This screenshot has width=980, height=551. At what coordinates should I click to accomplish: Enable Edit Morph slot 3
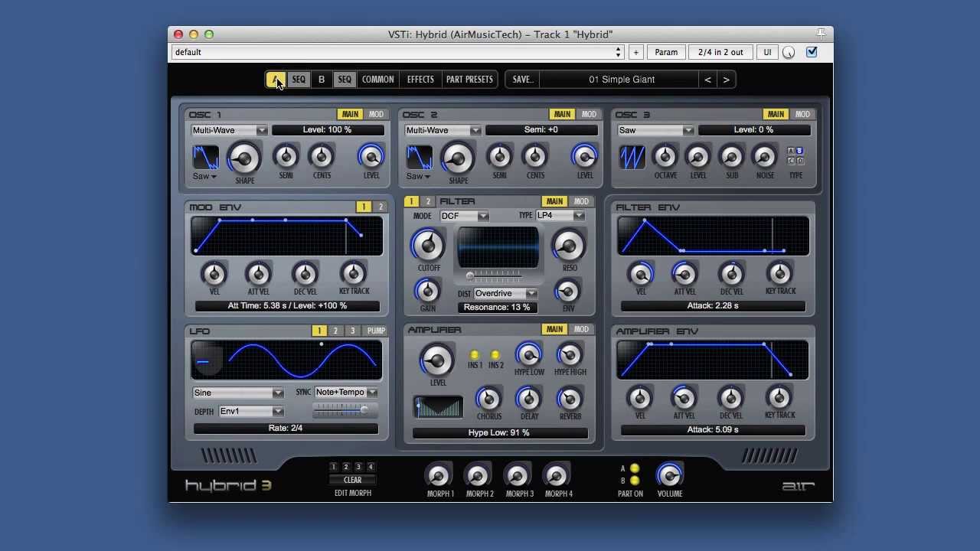(358, 467)
